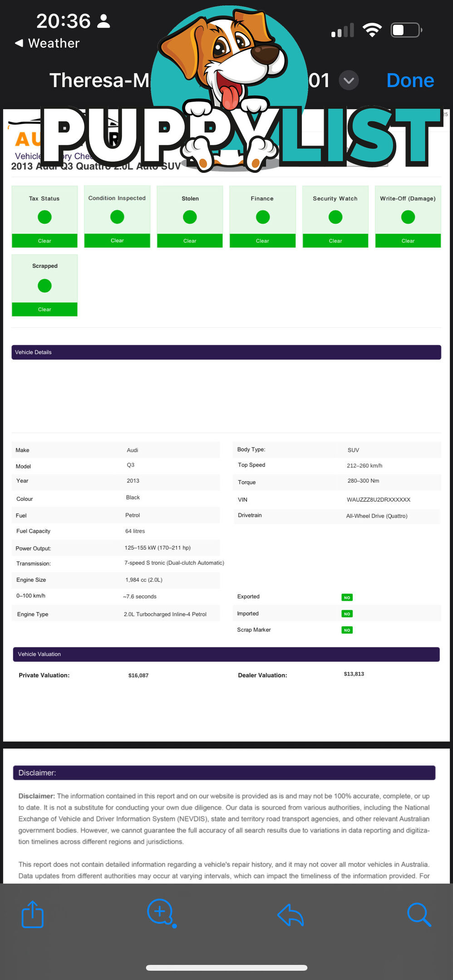Screen dimensions: 453x980
Task: Select the Fuel Capacity value "64 litres"
Action: [x=135, y=531]
